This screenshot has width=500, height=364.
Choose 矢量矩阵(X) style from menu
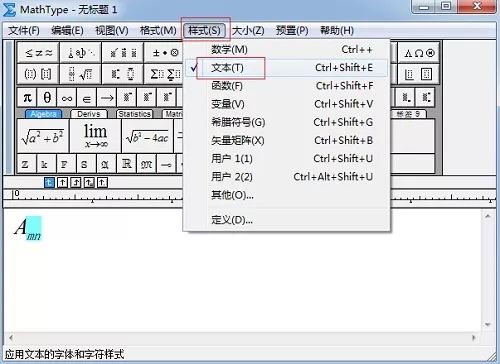287,140
